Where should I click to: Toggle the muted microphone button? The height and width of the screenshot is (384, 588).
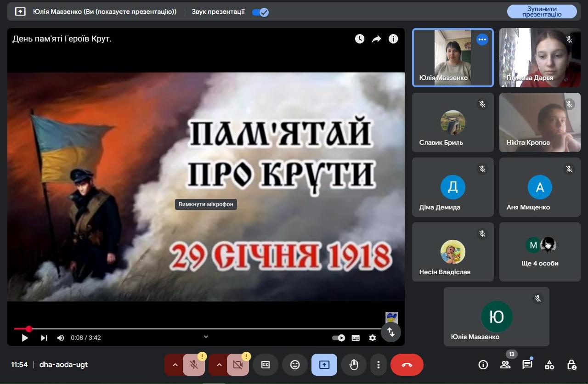click(194, 365)
